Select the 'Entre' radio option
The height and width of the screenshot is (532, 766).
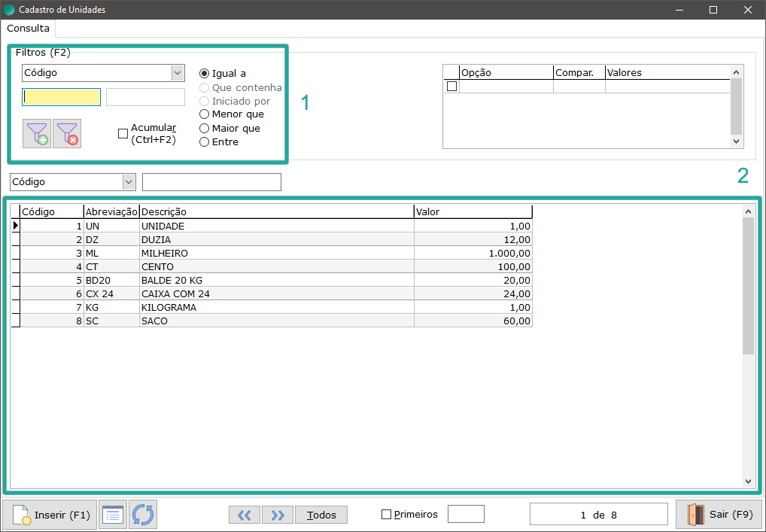click(x=205, y=142)
